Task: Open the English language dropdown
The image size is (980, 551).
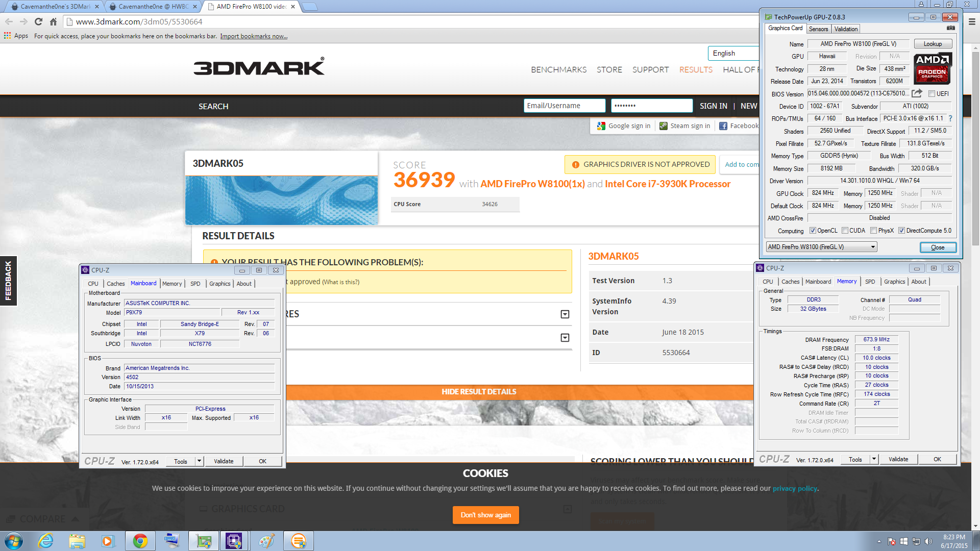Action: pyautogui.click(x=733, y=53)
